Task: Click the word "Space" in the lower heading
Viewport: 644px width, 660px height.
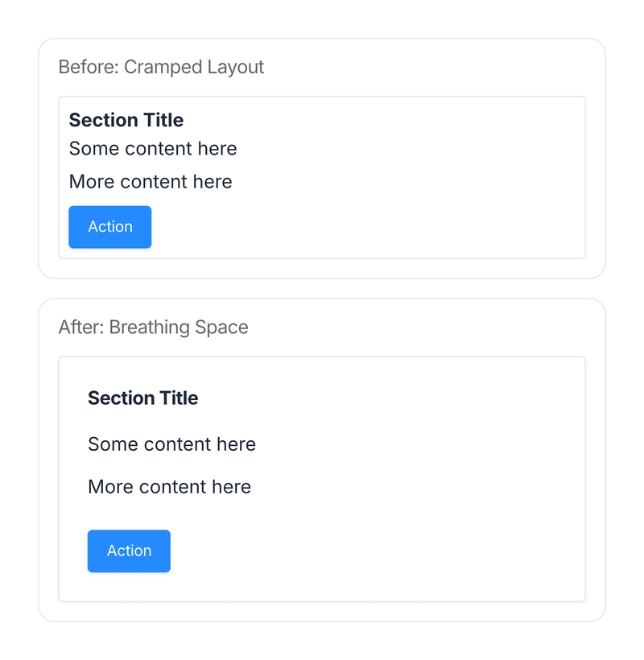Action: pos(222,328)
